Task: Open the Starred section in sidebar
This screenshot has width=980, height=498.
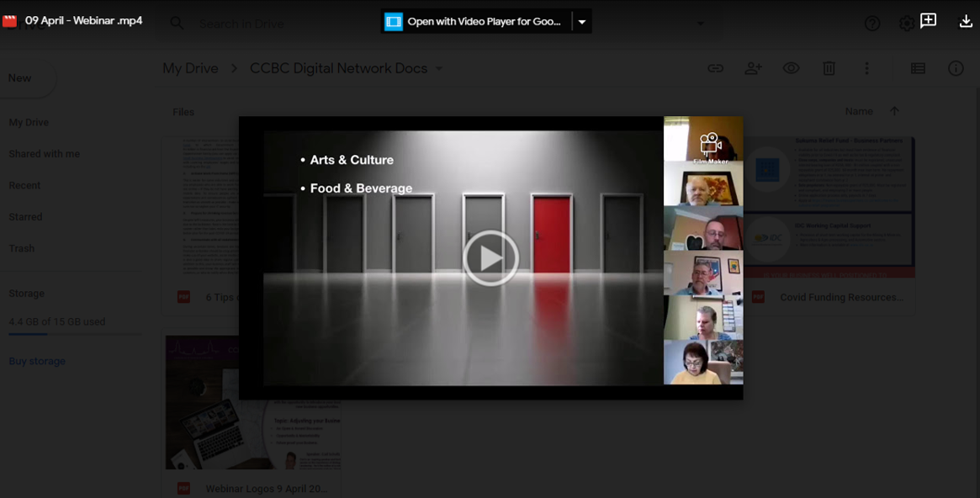Action: (x=25, y=217)
